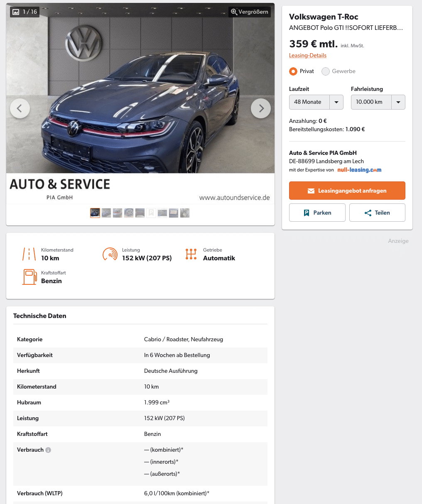The width and height of the screenshot is (422, 504).
Task: Click the gearshift Getriebe icon
Action: [x=191, y=254]
